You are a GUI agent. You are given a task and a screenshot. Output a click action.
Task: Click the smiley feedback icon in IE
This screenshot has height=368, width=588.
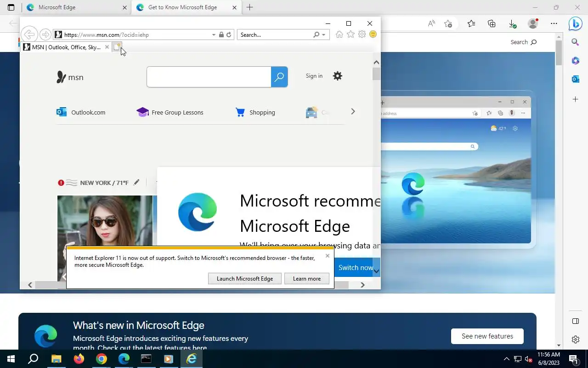click(373, 34)
